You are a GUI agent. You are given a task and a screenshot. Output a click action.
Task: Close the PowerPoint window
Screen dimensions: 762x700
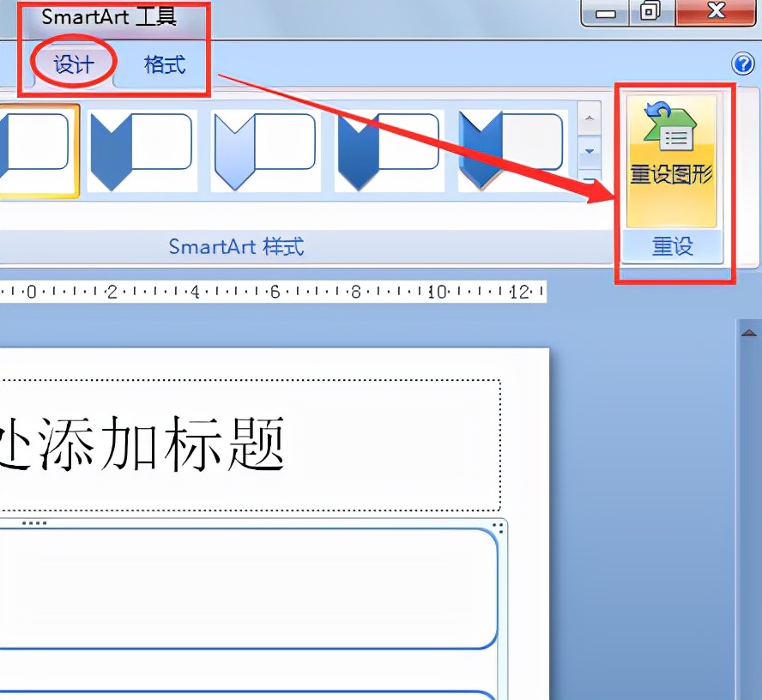(x=716, y=12)
